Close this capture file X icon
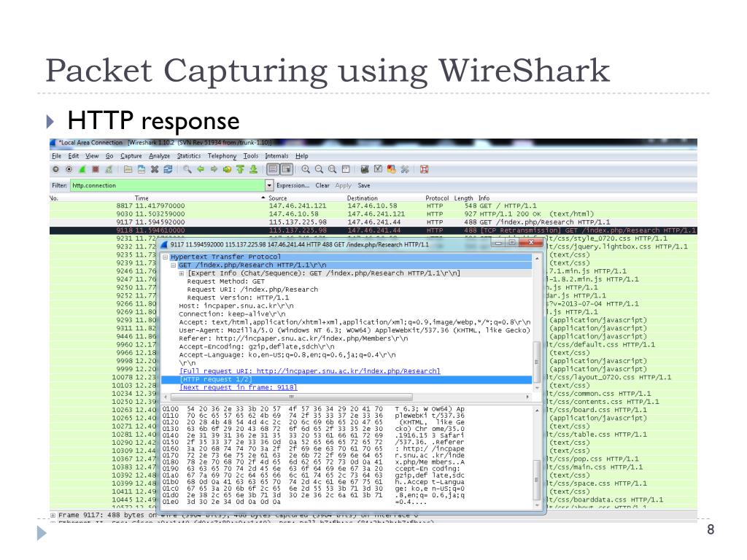The width and height of the screenshot is (747, 560). [x=155, y=169]
